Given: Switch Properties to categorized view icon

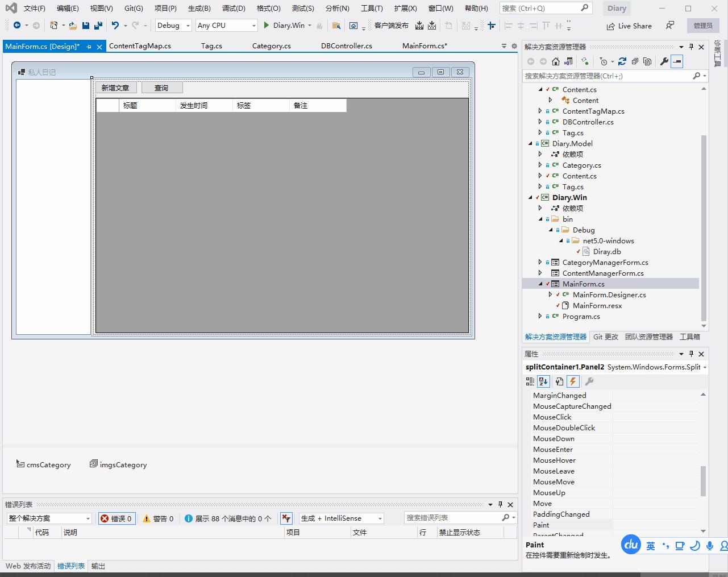Looking at the screenshot, I should (x=530, y=381).
